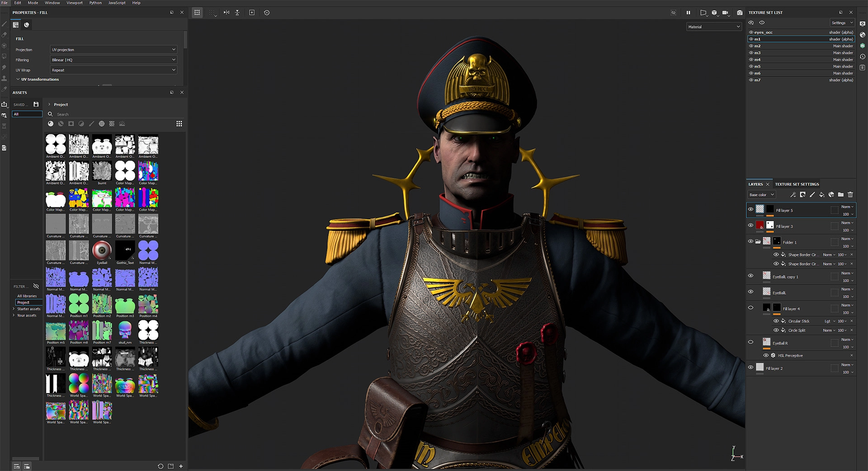Viewport: 868px width, 471px height.
Task: Switch to Texture Set Settings tab
Action: point(797,185)
